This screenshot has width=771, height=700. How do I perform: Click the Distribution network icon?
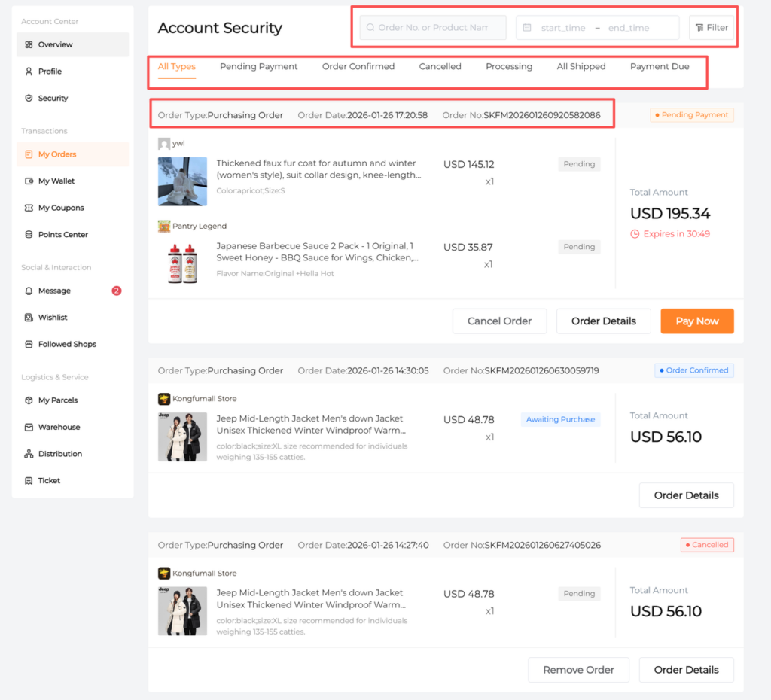tap(29, 454)
